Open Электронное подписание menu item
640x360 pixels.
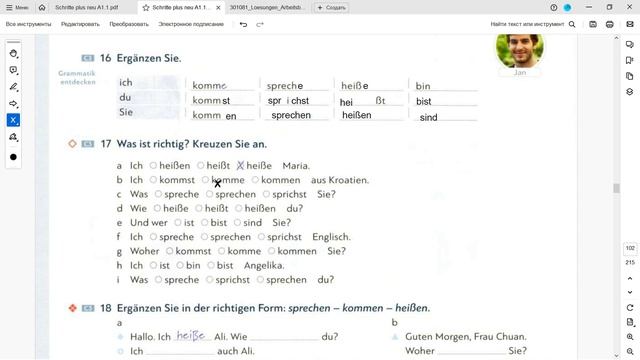click(x=191, y=24)
